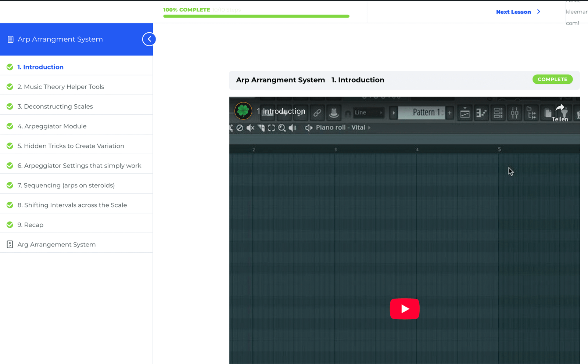Collapse the sidebar with the chevron button
588x364 pixels.
tap(149, 39)
